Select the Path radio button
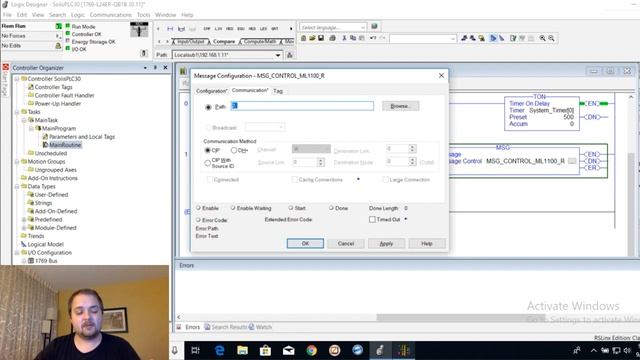 [x=209, y=107]
